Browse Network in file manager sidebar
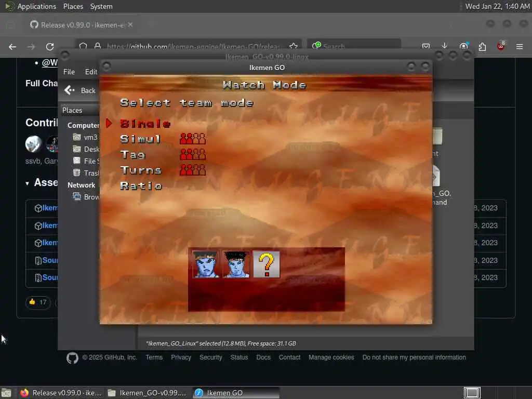Image resolution: width=532 pixels, height=399 pixels. point(86,197)
